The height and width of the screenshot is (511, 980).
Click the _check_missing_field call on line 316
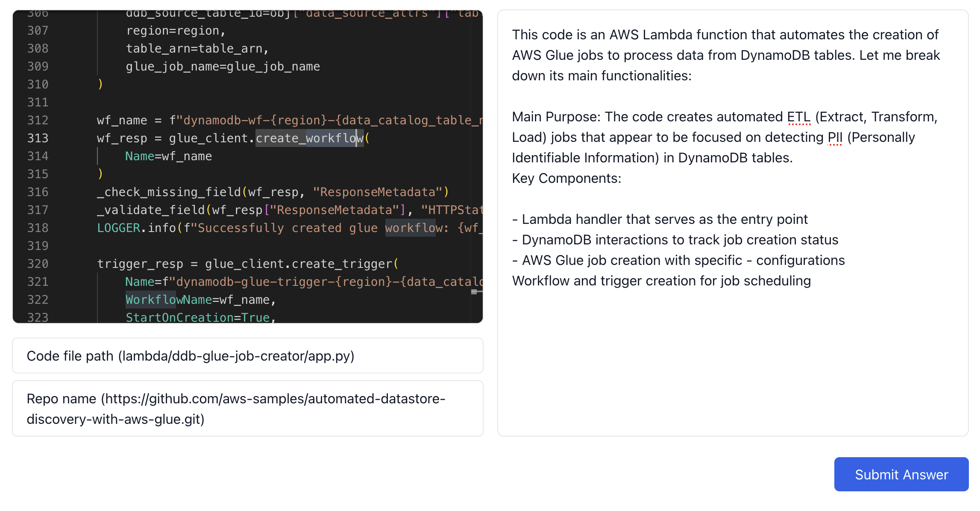click(169, 192)
